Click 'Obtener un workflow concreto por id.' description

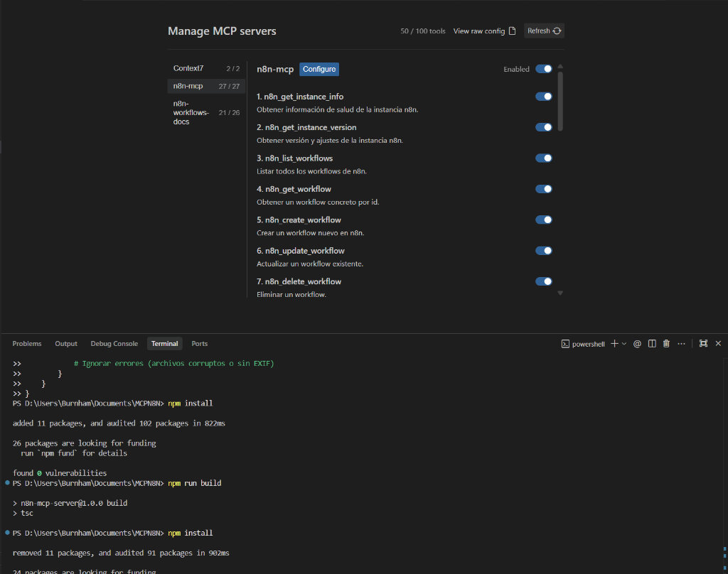coord(318,202)
